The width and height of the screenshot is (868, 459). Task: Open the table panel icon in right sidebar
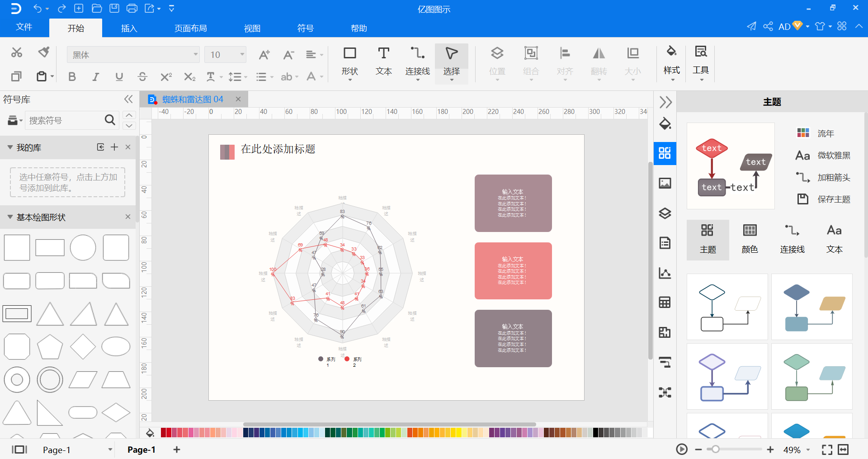(x=665, y=303)
